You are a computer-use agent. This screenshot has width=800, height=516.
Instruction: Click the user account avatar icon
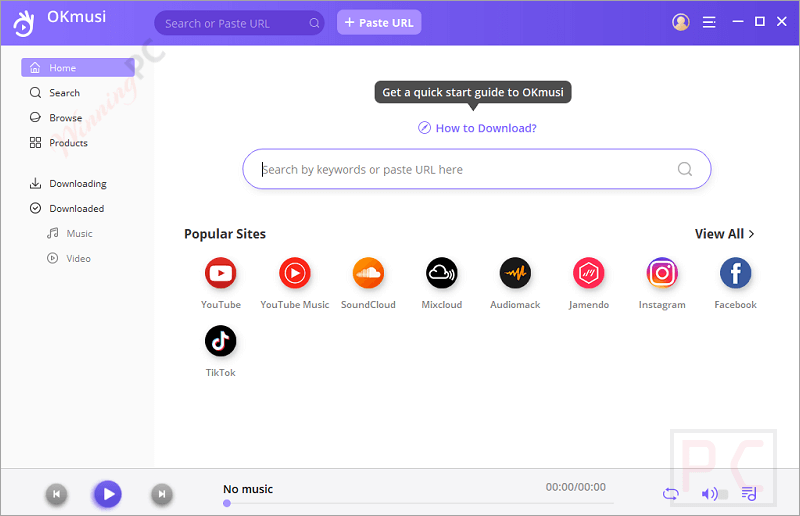[x=681, y=22]
